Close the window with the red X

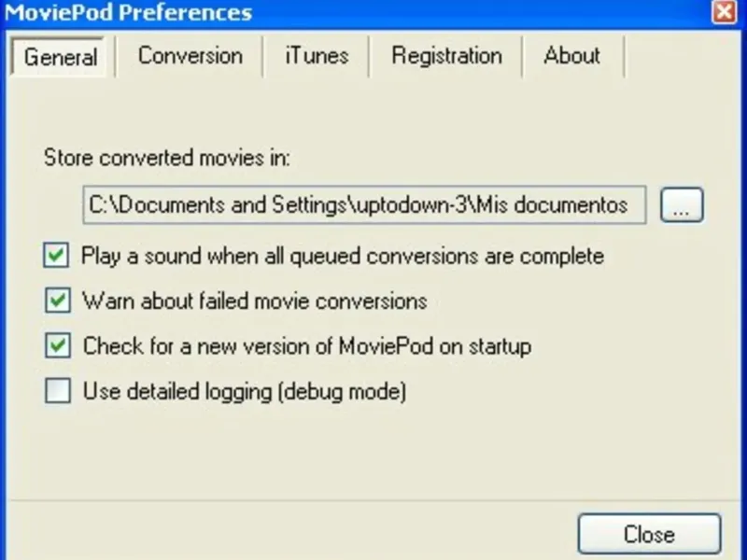[724, 11]
